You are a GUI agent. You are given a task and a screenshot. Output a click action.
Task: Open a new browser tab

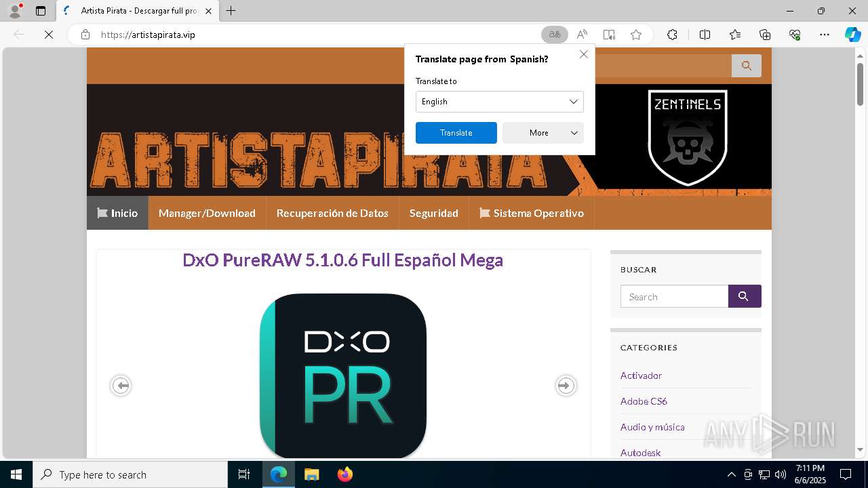click(231, 11)
